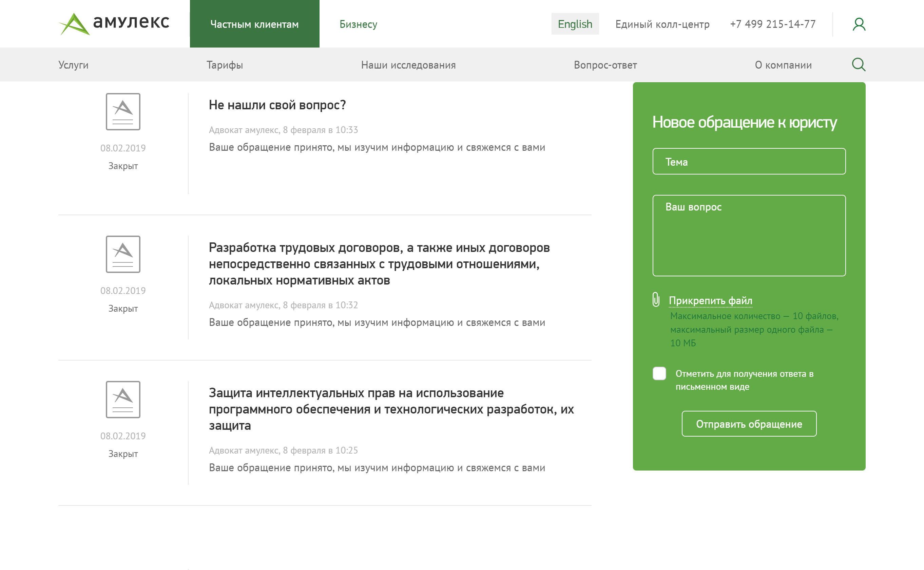Click 'Новое обращение к юристу' heading
The width and height of the screenshot is (924, 570).
(x=744, y=122)
